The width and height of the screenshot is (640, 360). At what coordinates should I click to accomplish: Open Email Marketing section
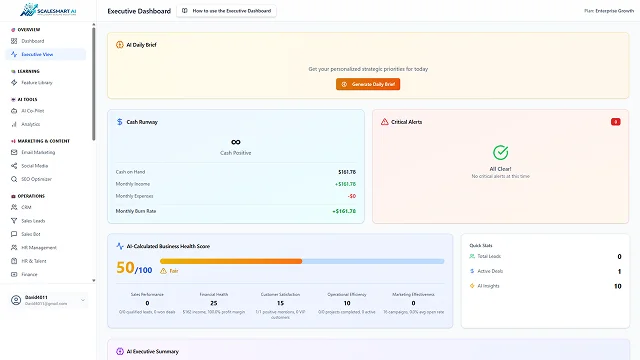pos(46,152)
